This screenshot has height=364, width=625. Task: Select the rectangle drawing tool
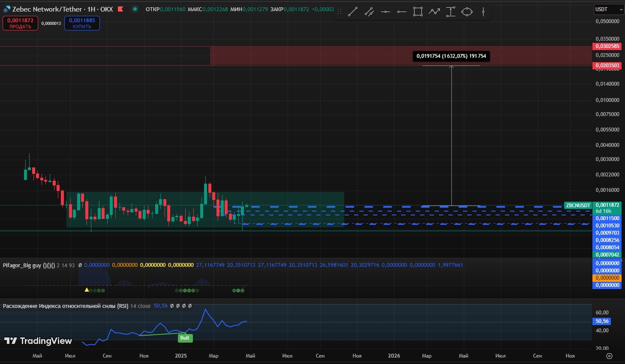pos(418,12)
